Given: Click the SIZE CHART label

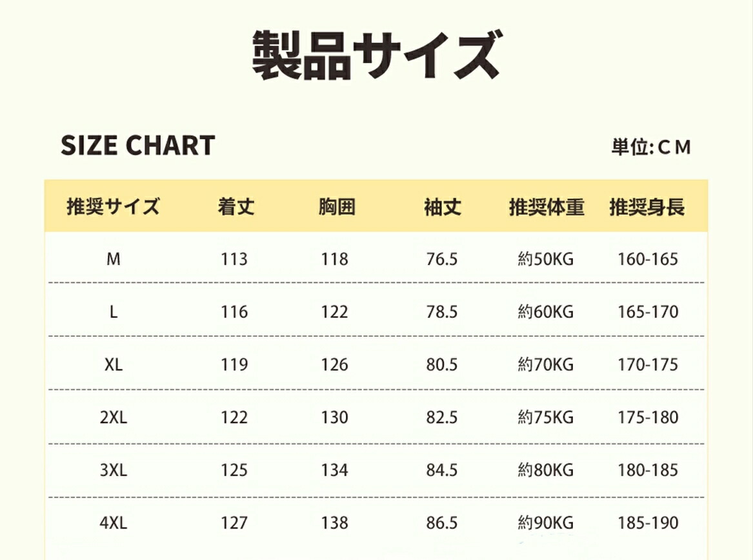Looking at the screenshot, I should point(137,146).
